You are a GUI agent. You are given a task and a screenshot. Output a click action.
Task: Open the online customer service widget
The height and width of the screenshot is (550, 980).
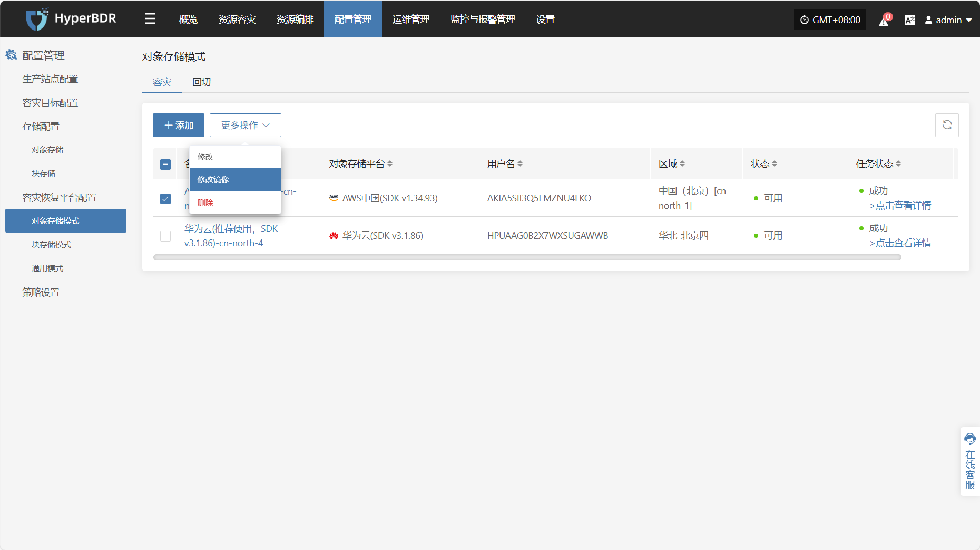pyautogui.click(x=970, y=461)
